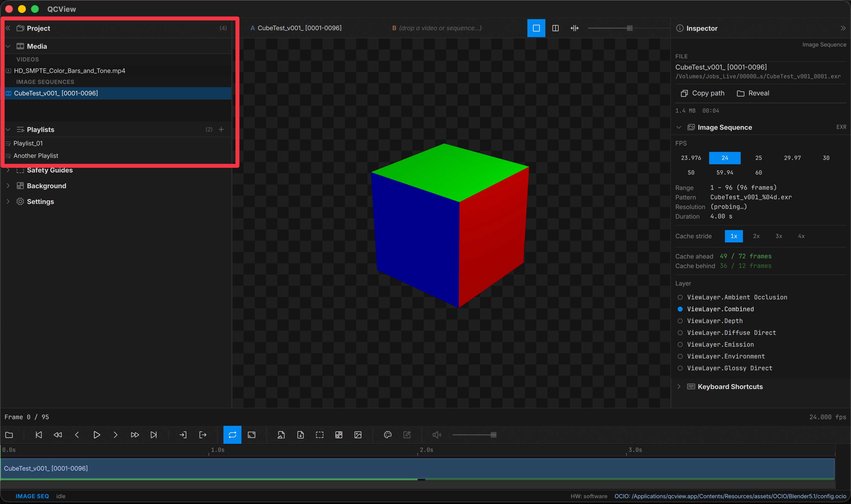
Task: Set the in point marker
Action: tap(183, 435)
